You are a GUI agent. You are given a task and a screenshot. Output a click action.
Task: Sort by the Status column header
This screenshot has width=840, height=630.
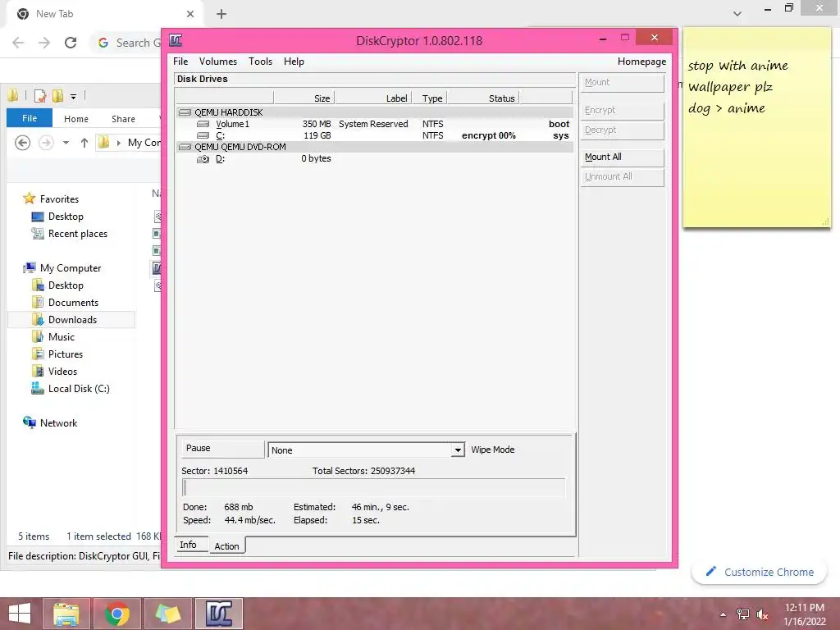(x=484, y=98)
